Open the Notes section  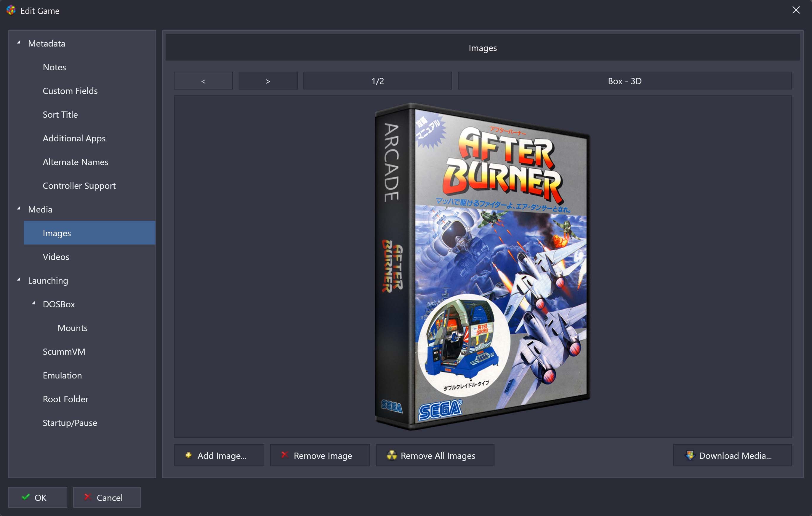[x=54, y=67]
